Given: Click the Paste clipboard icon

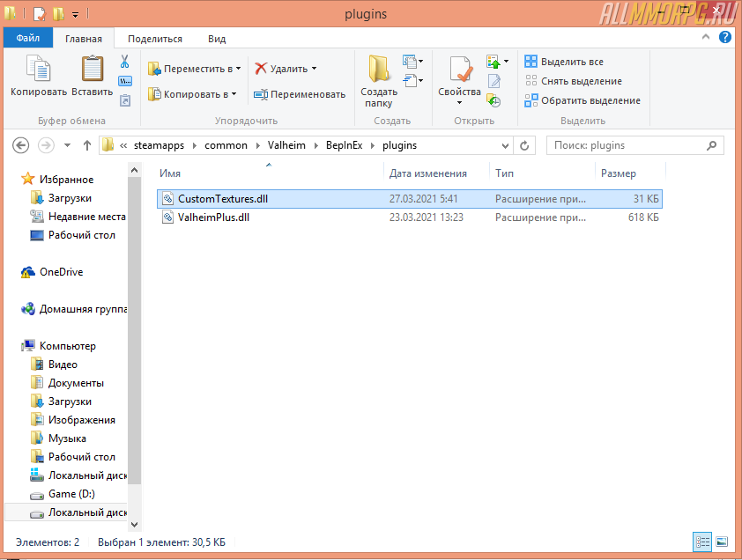Looking at the screenshot, I should (93, 69).
